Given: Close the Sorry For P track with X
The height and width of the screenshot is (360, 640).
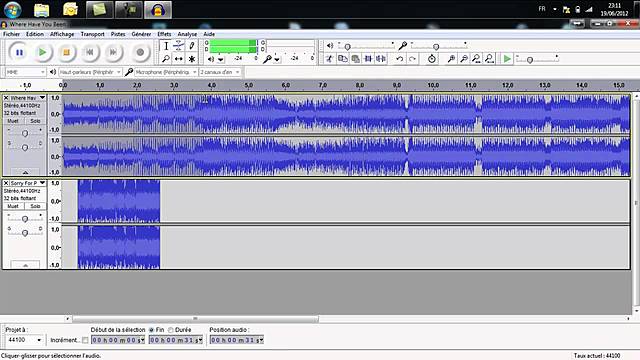Looking at the screenshot, I should [x=6, y=183].
